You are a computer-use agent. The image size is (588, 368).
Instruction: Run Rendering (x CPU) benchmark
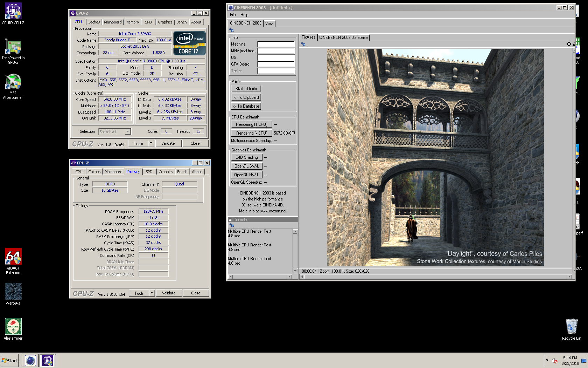pyautogui.click(x=252, y=133)
